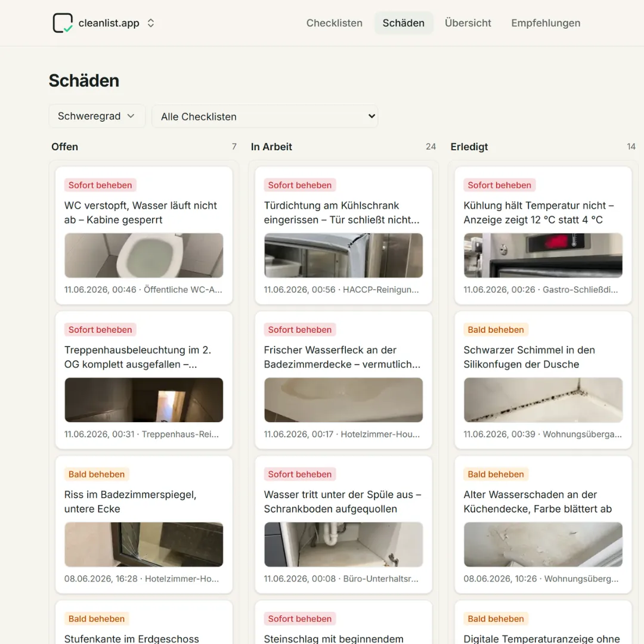This screenshot has height=644, width=644.
Task: Open the clogged toilet photo thumbnail
Action: [144, 255]
